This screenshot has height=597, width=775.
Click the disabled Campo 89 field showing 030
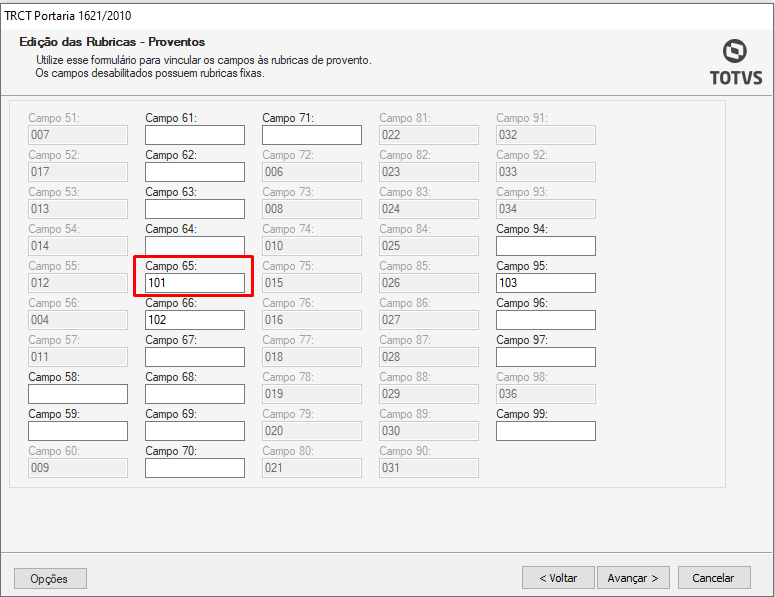point(429,431)
